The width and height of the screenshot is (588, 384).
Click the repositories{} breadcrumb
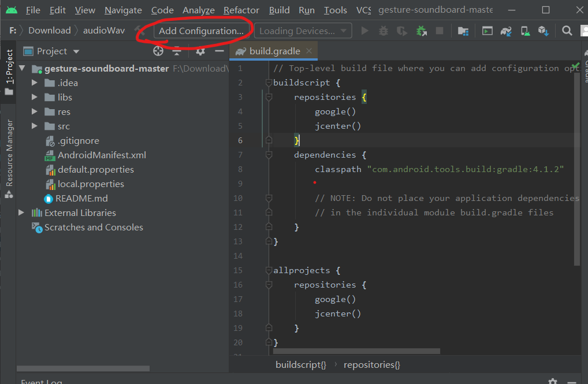click(371, 364)
